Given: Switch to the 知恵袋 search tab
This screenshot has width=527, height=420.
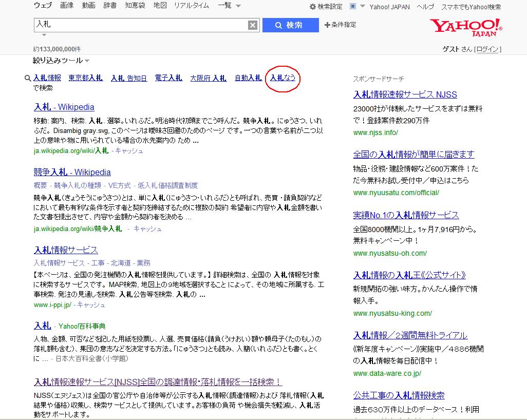Looking at the screenshot, I should [x=135, y=6].
